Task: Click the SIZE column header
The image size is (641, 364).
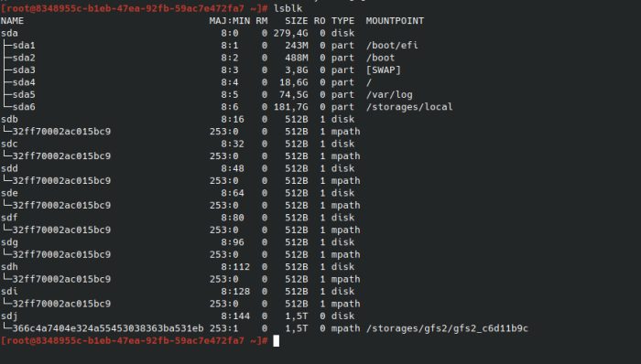Action: [297, 21]
